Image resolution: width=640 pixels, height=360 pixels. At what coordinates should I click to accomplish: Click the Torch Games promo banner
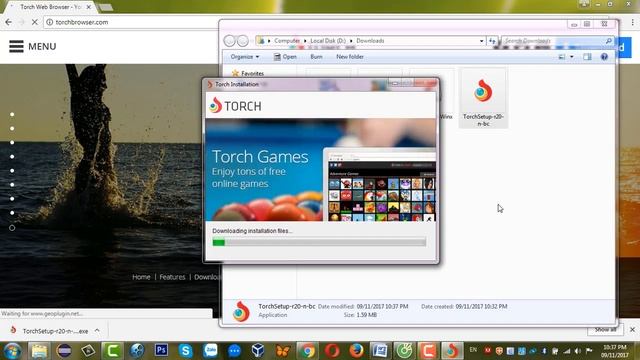click(320, 170)
